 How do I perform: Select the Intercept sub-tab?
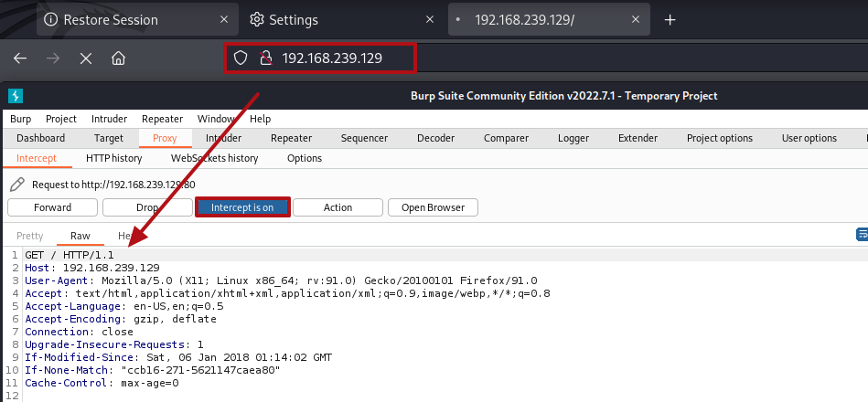click(37, 158)
